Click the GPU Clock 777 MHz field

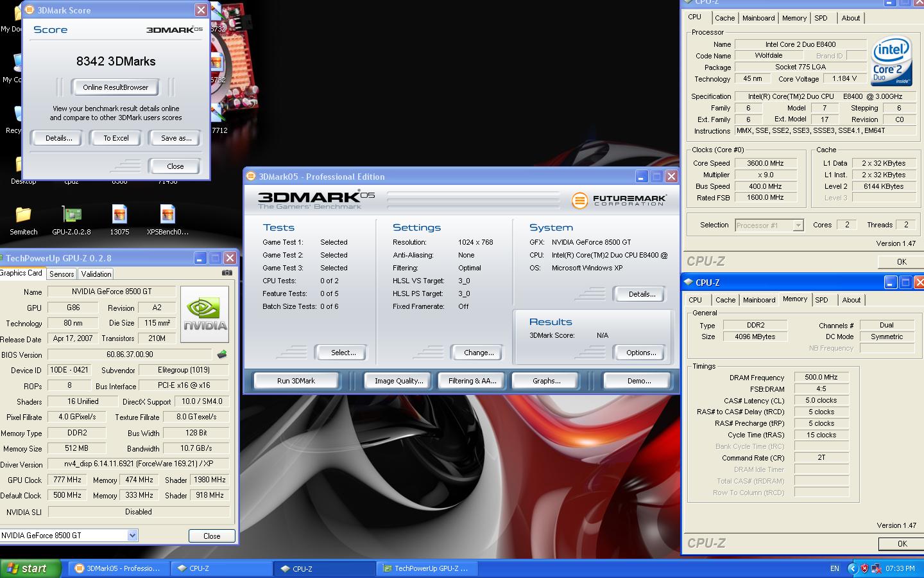(x=67, y=480)
